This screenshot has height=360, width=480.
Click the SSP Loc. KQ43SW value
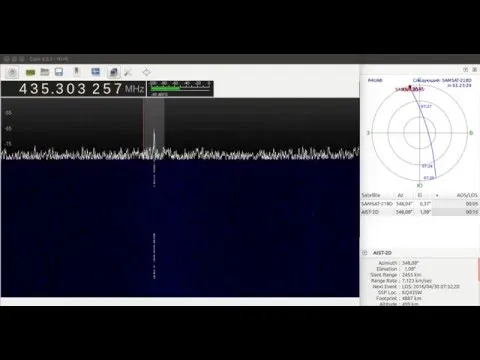pos(412,292)
